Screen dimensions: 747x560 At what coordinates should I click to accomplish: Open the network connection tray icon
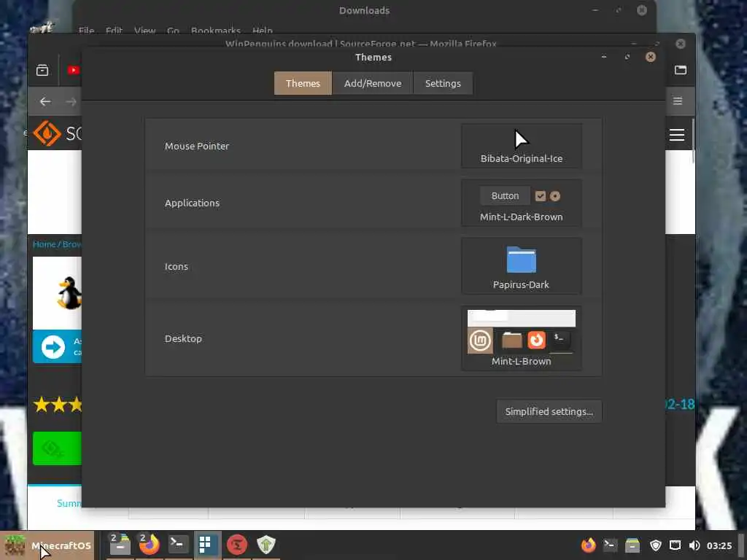675,545
